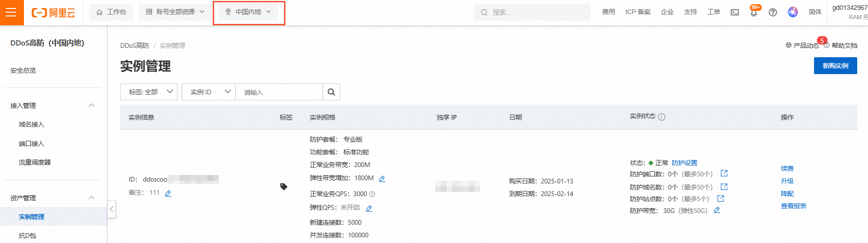868x243 pixels.
Task: Click the 新购实例 button
Action: coord(835,66)
